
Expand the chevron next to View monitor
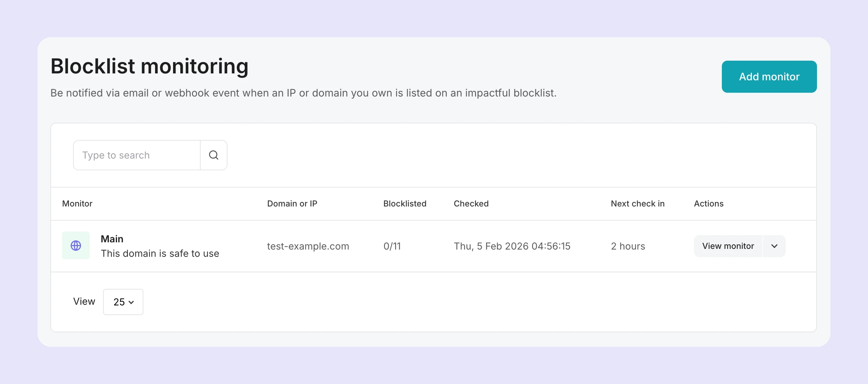(774, 246)
